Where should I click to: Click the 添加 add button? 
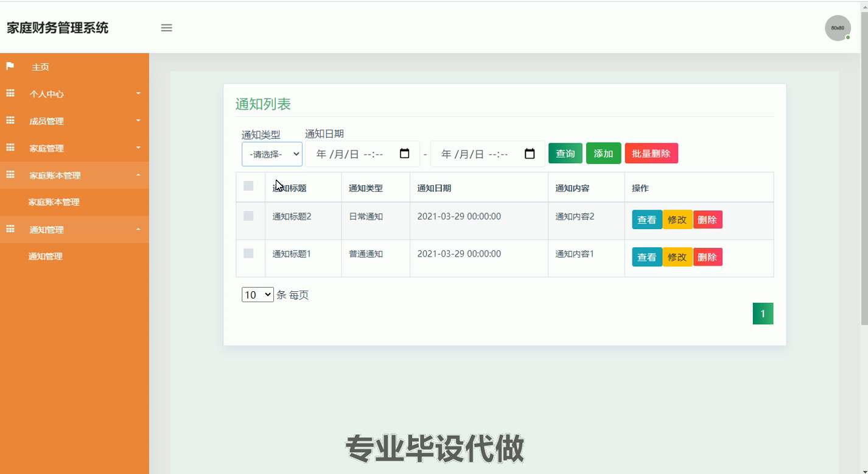pos(603,154)
